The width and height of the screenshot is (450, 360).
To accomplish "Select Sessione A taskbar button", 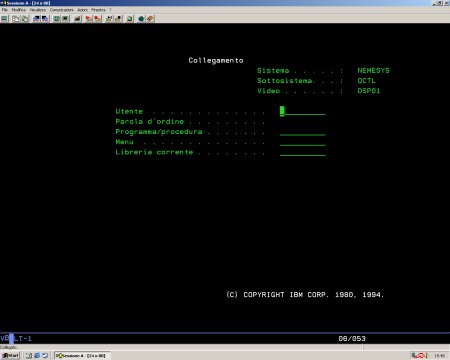I will click(82, 356).
